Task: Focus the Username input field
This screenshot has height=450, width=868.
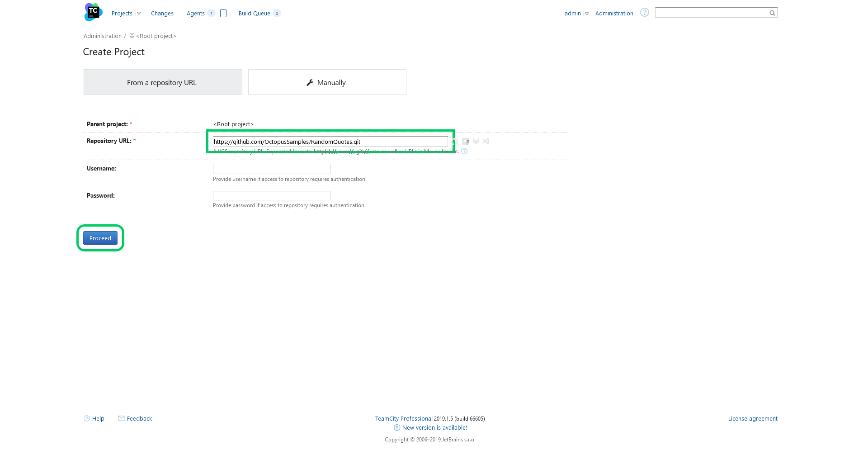Action: [x=272, y=169]
